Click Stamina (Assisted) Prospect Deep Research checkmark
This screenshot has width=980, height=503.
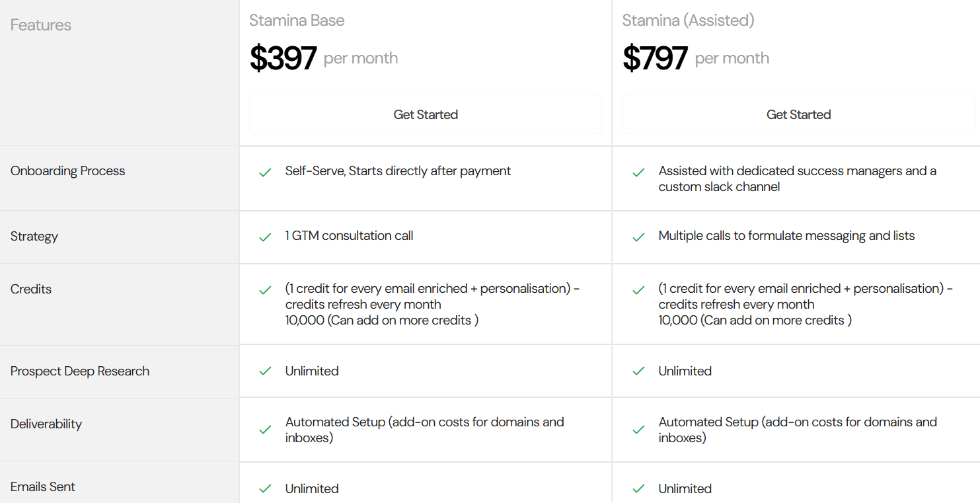[638, 371]
